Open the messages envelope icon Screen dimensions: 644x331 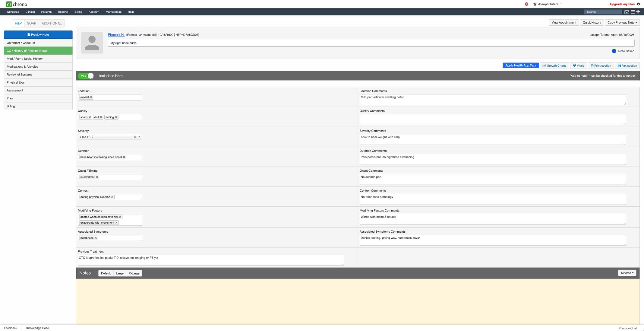tap(627, 12)
